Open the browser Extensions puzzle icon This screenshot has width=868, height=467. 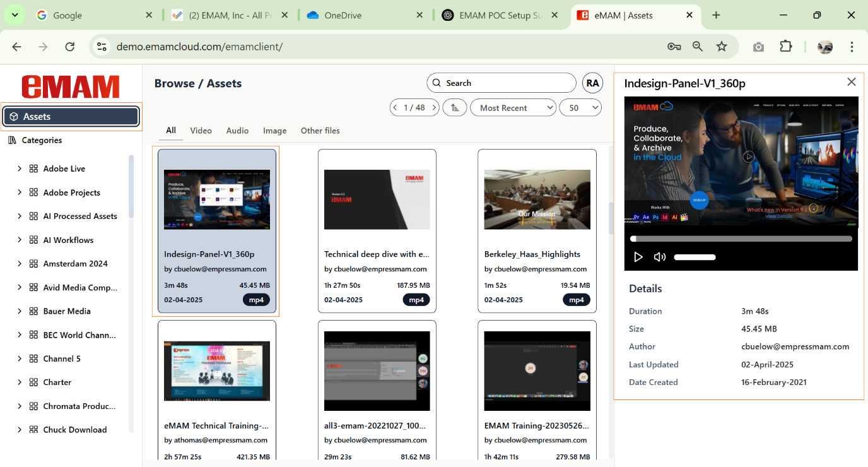[786, 47]
